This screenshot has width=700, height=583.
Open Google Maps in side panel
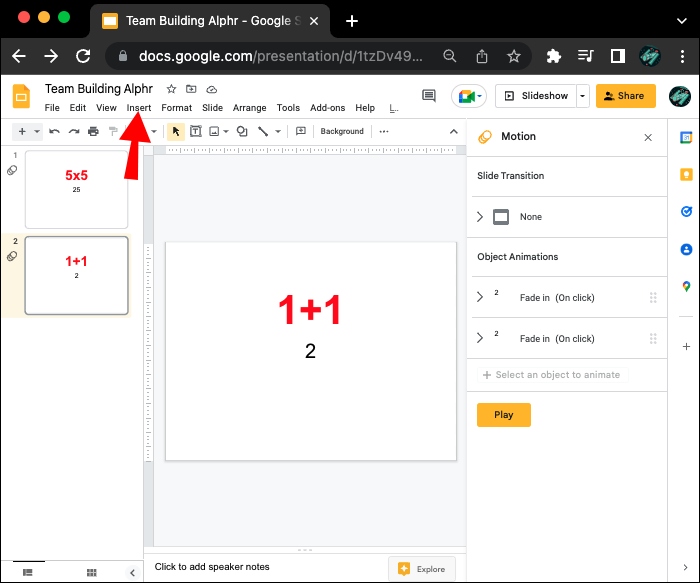click(686, 286)
